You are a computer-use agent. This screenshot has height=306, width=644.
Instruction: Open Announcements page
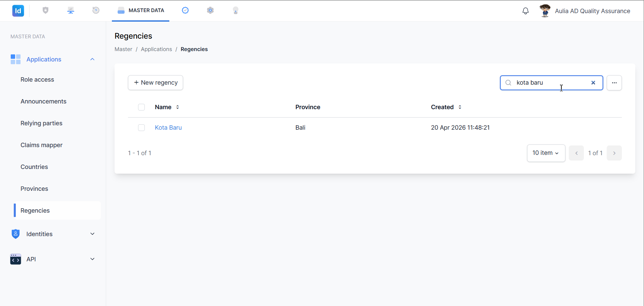tap(43, 101)
